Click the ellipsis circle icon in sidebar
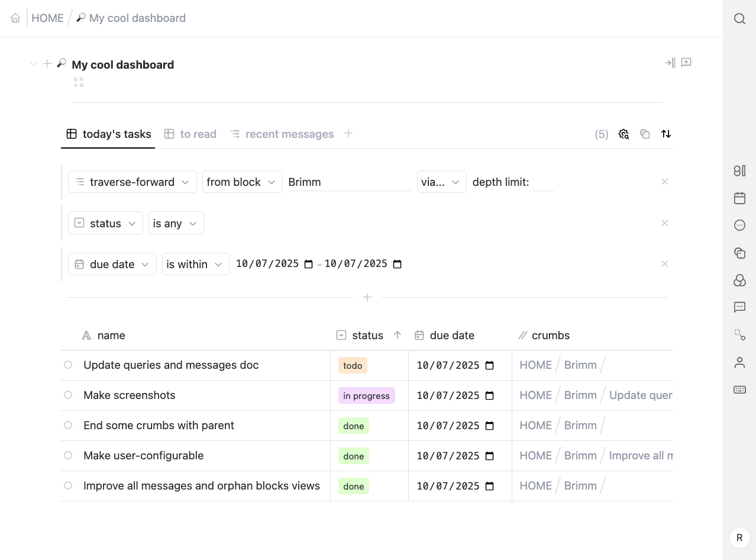Image resolution: width=756 pixels, height=560 pixels. (739, 226)
